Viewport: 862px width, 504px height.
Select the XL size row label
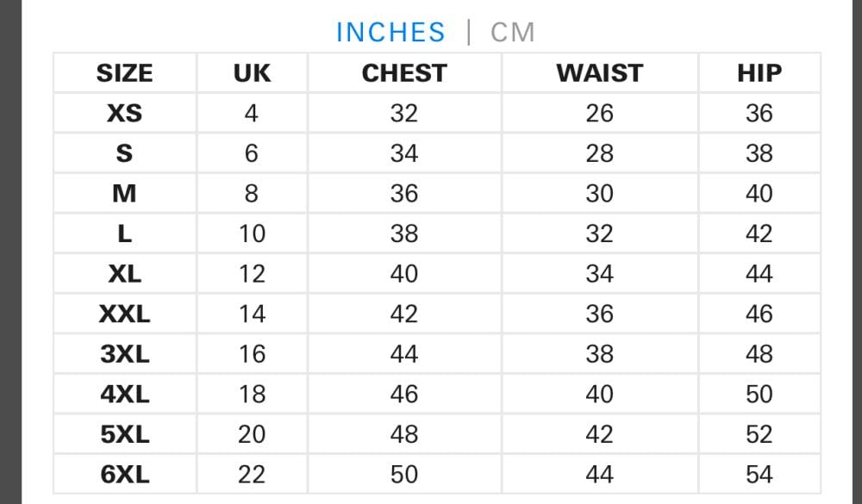click(125, 274)
